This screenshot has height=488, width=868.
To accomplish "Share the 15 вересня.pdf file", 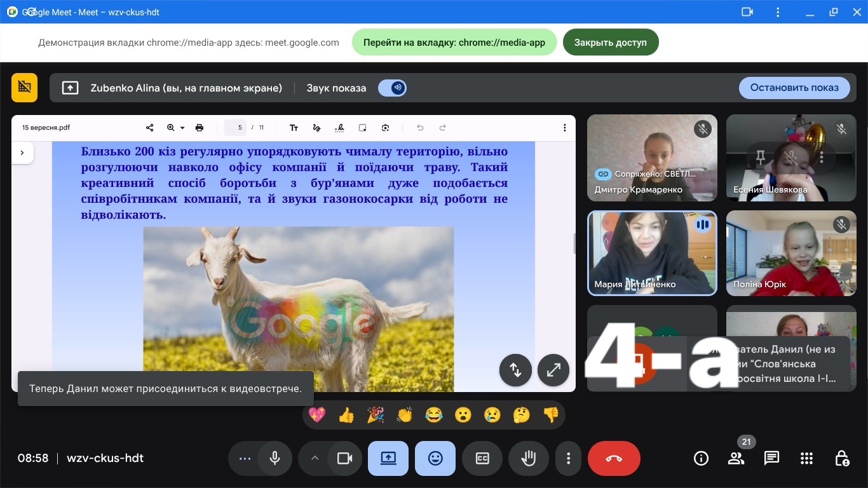I will (x=150, y=128).
